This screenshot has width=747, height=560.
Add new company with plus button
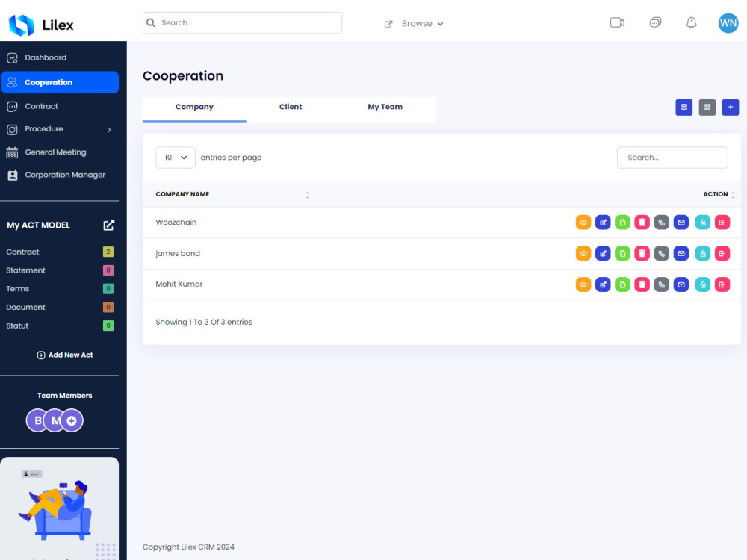point(731,107)
